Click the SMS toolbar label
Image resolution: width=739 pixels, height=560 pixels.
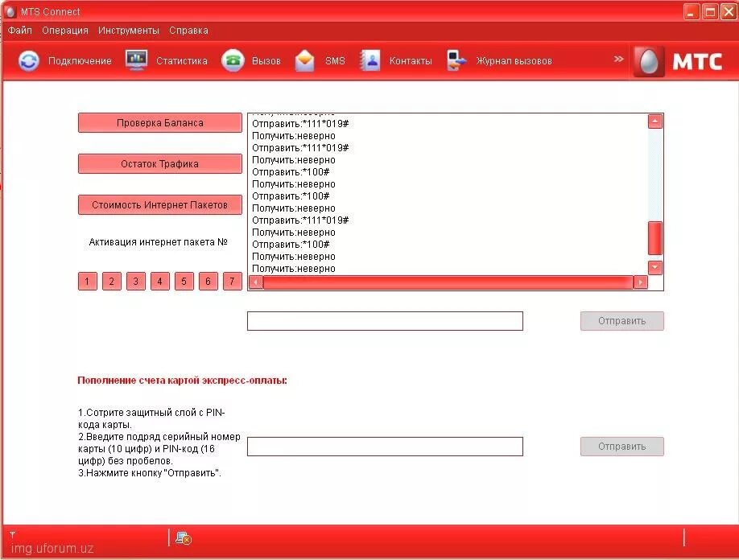click(335, 61)
